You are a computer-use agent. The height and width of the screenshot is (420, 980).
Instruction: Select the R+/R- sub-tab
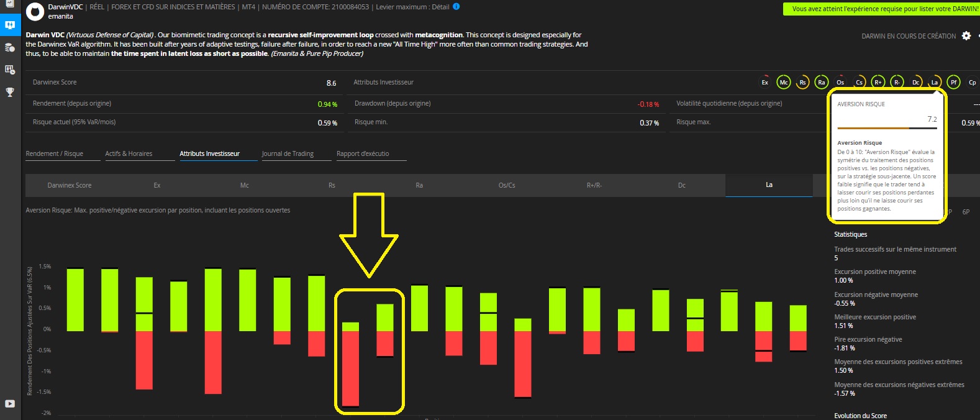(594, 185)
